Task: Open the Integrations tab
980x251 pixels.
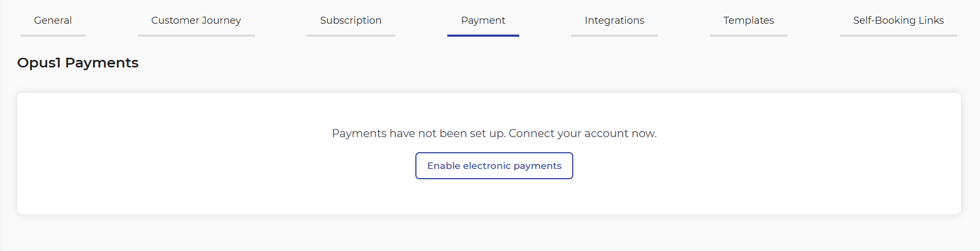Action: pos(614,21)
